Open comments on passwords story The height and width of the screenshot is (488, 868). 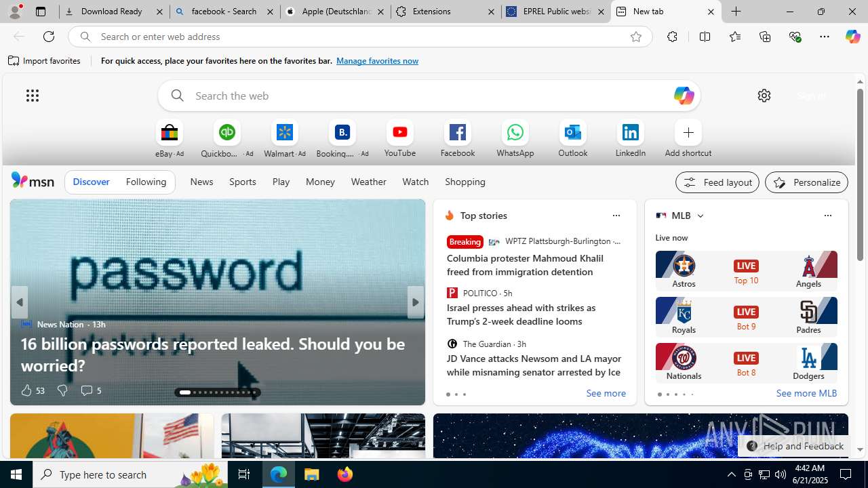pos(91,390)
